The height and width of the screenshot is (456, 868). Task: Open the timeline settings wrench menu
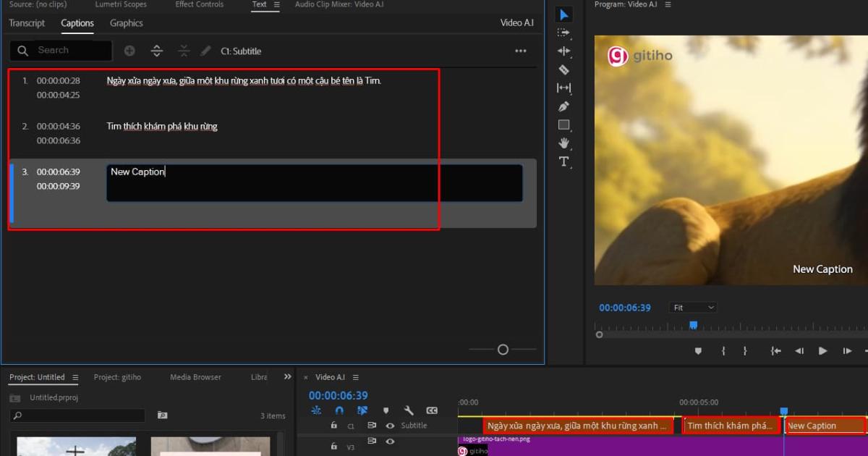point(409,410)
